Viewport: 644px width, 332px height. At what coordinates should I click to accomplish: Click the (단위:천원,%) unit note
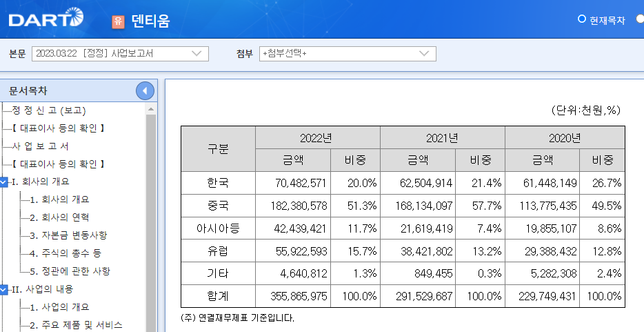click(585, 110)
